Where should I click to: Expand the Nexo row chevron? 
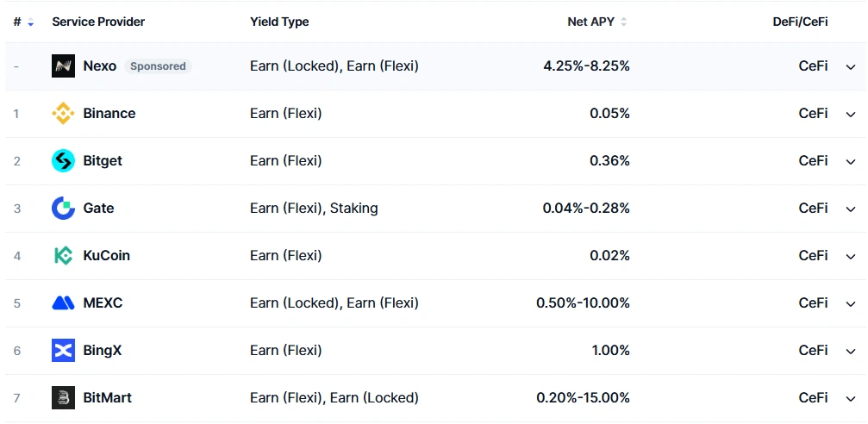pyautogui.click(x=851, y=67)
